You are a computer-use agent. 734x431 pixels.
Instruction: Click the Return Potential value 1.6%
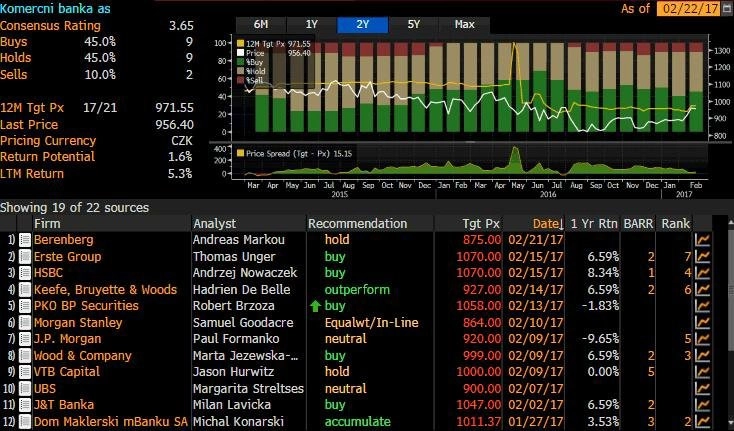point(180,157)
